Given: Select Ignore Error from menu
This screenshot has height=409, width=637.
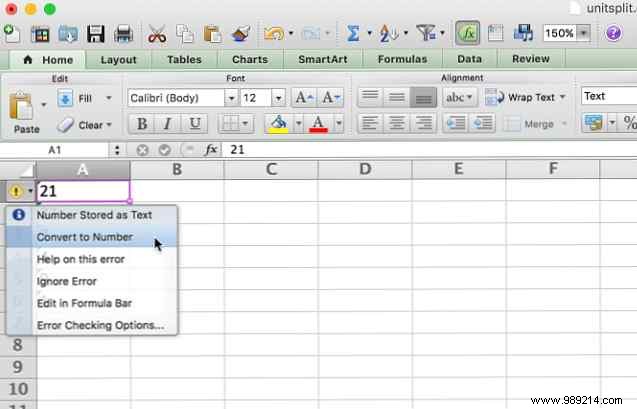Looking at the screenshot, I should (x=92, y=281).
